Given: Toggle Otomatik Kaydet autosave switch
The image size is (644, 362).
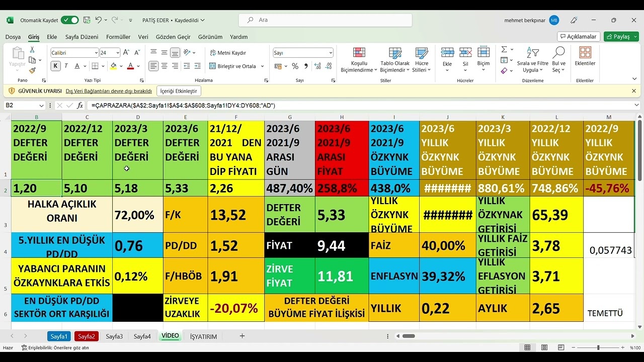Looking at the screenshot, I should [69, 20].
